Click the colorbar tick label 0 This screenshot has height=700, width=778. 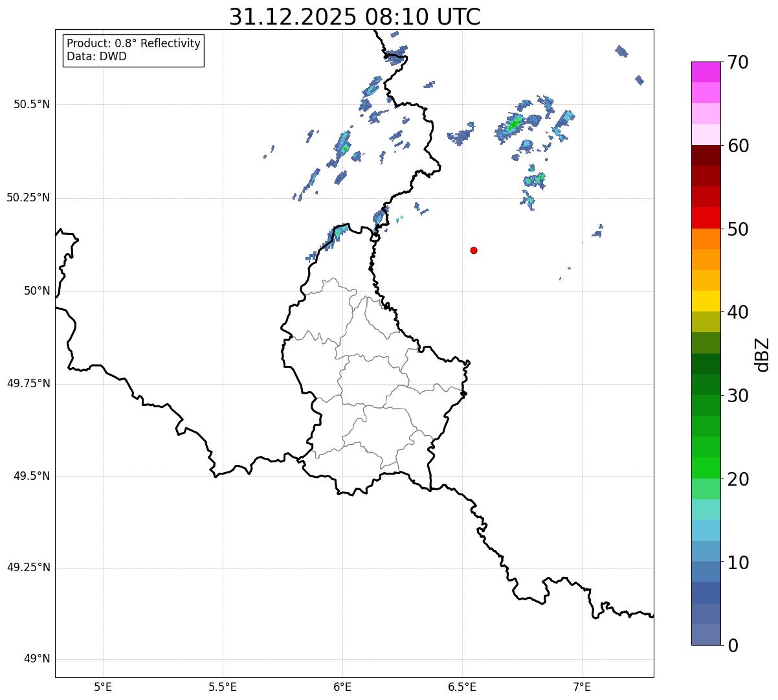pyautogui.click(x=732, y=646)
